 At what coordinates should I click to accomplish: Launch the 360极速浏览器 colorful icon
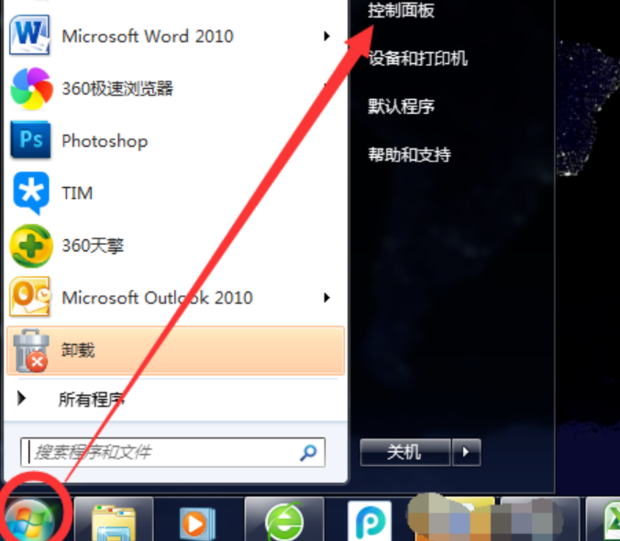pyautogui.click(x=31, y=88)
